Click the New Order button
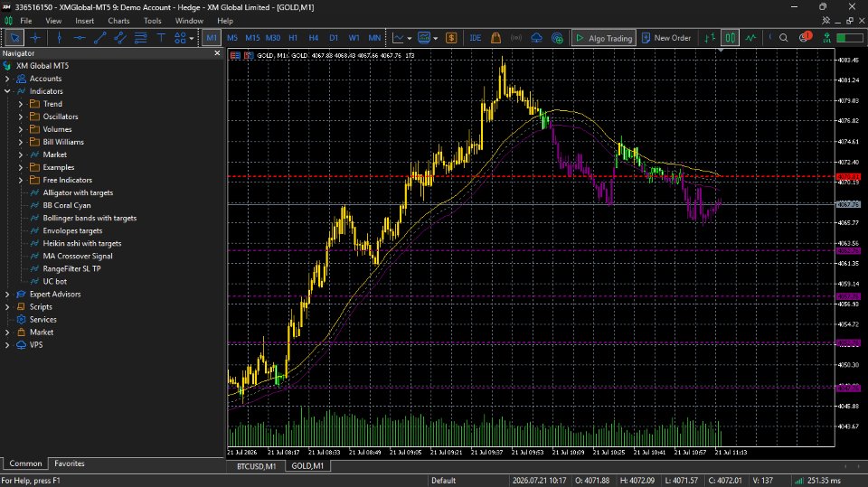 tap(666, 38)
